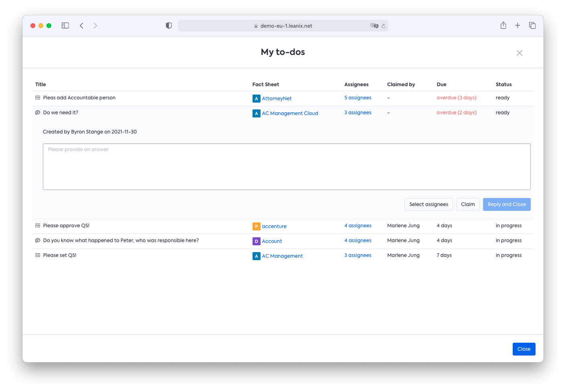Click the My to-dos heading

tap(283, 52)
